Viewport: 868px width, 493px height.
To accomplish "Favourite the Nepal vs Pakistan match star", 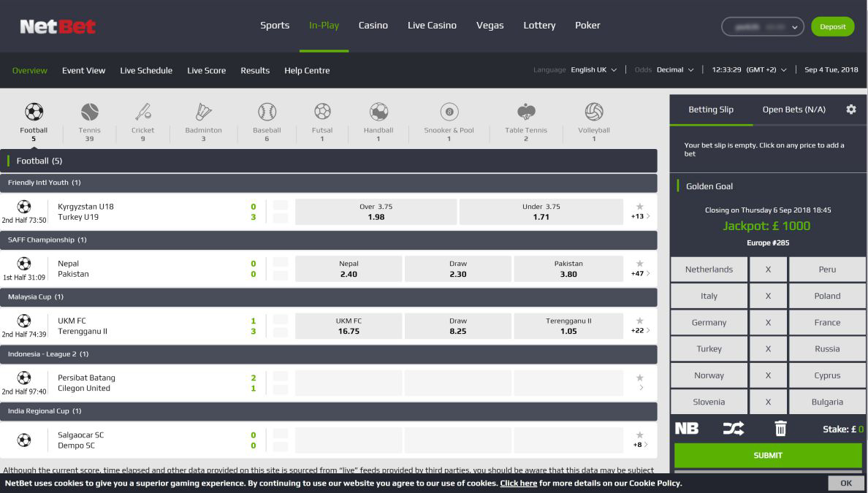I will 640,264.
